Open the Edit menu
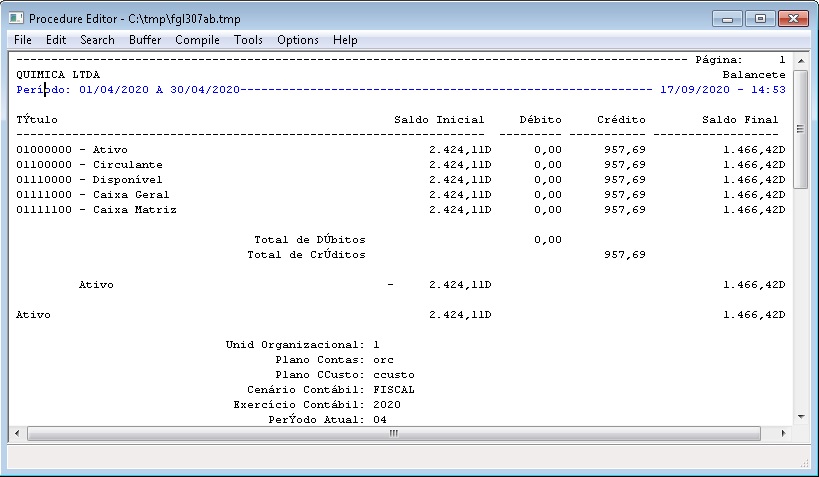 [x=56, y=40]
